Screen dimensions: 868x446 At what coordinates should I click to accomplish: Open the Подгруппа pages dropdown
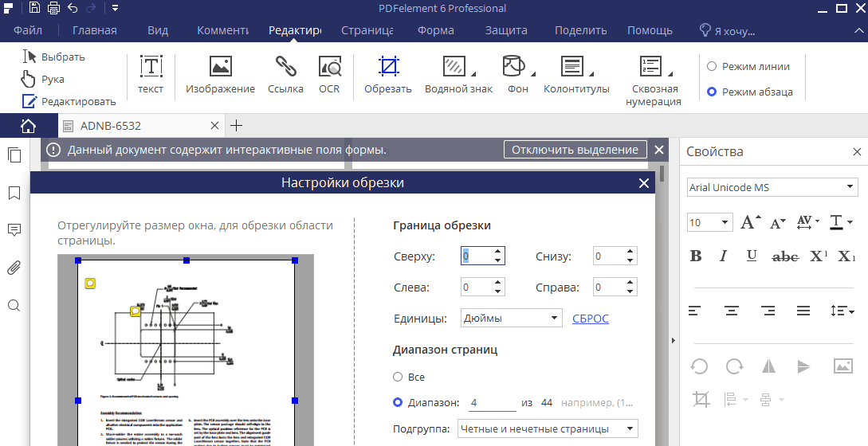click(x=548, y=428)
